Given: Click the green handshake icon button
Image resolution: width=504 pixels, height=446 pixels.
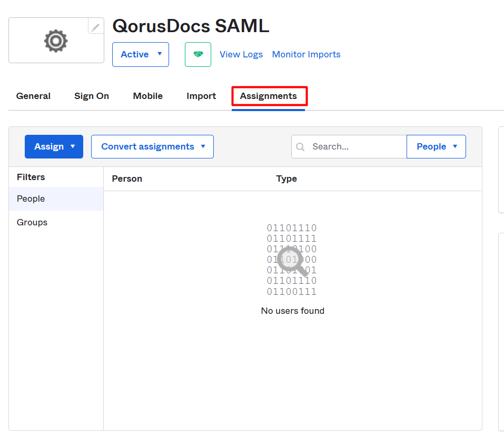Looking at the screenshot, I should [198, 55].
